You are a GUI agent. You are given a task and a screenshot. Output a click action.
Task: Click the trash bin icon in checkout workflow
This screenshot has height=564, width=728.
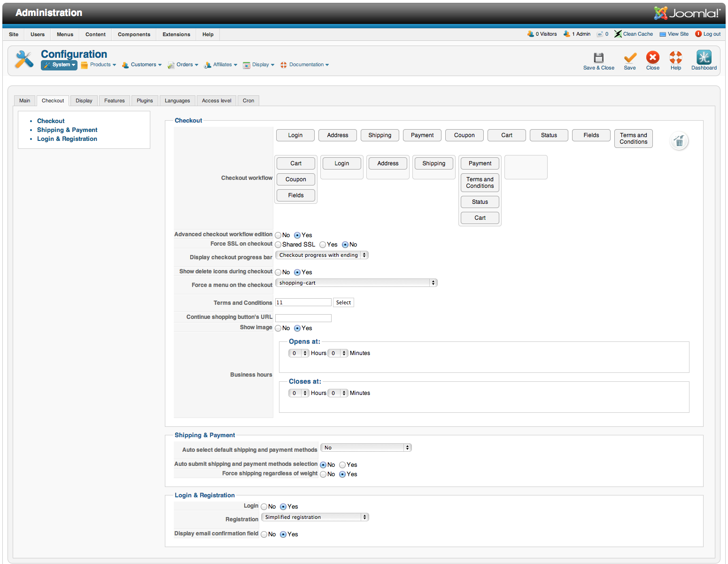[x=679, y=141]
